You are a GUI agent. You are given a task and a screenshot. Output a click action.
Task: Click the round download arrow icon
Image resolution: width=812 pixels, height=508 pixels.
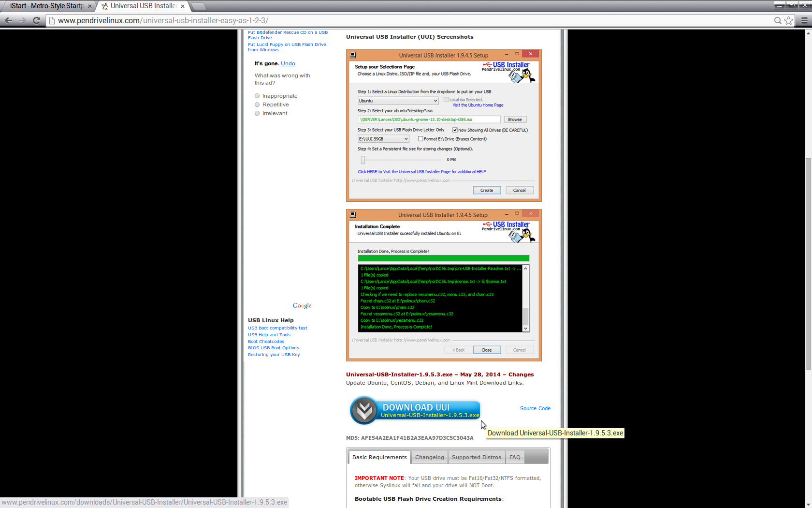click(364, 410)
